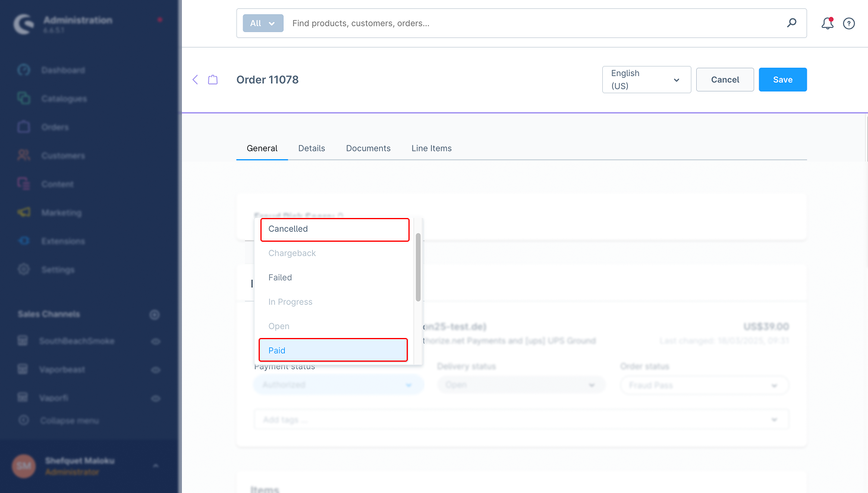
Task: Switch to the Line Items tab
Action: pos(431,148)
